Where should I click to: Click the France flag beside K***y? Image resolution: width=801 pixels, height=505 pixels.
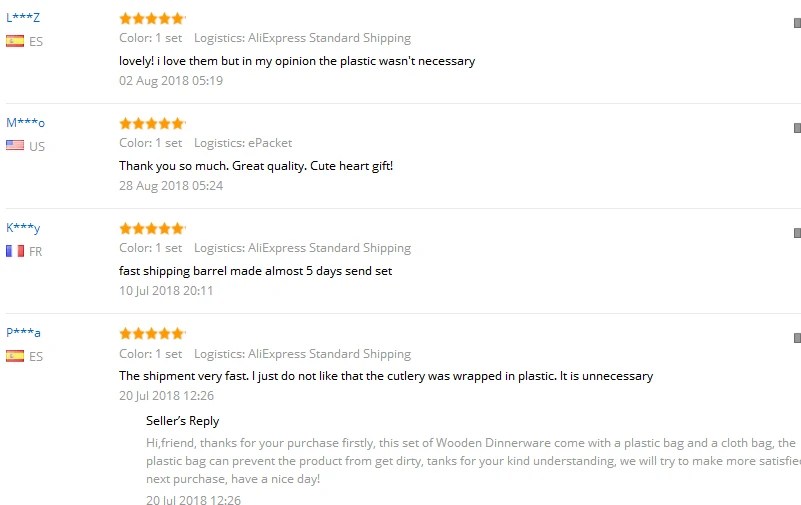[x=15, y=251]
